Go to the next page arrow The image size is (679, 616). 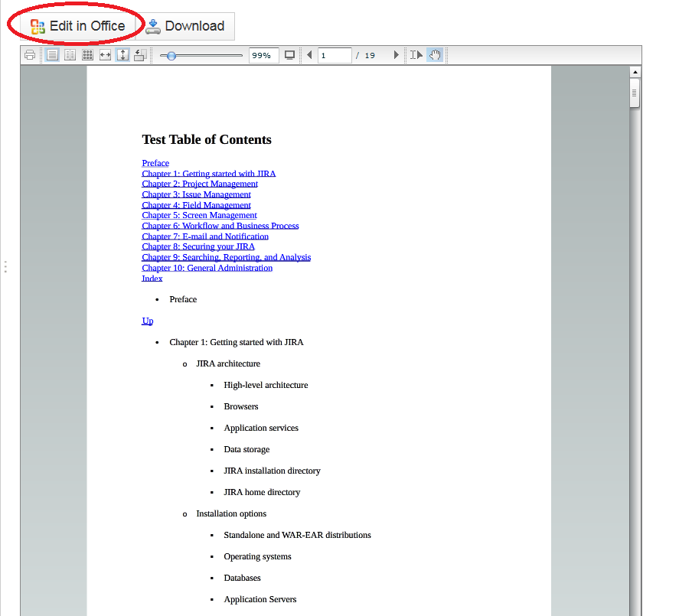click(x=396, y=55)
